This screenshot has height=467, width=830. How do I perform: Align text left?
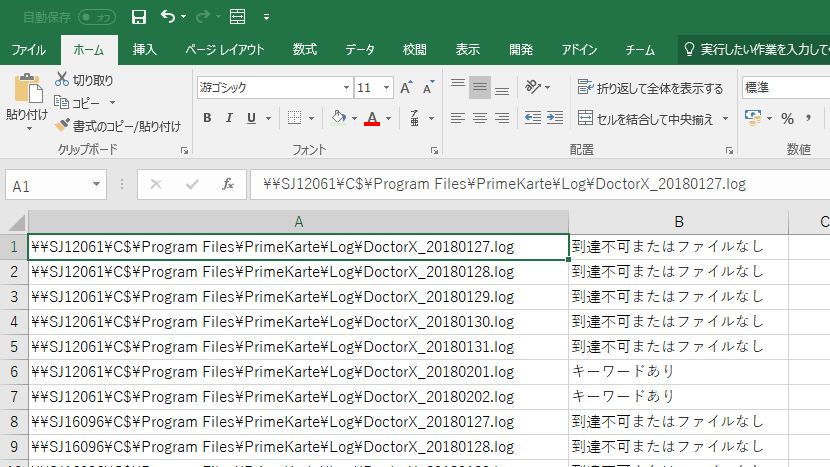pyautogui.click(x=458, y=118)
